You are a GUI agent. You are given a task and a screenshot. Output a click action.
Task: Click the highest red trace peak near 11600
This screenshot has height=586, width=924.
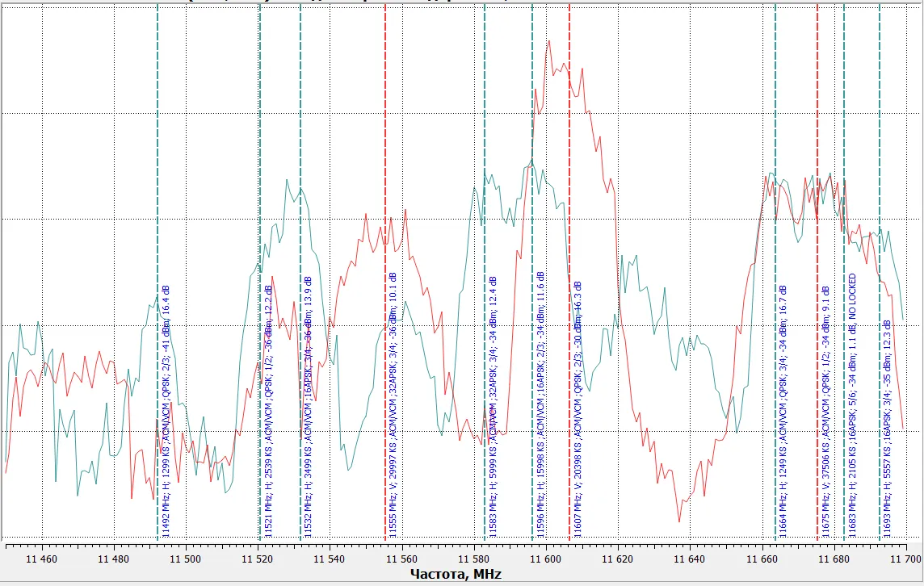549,42
